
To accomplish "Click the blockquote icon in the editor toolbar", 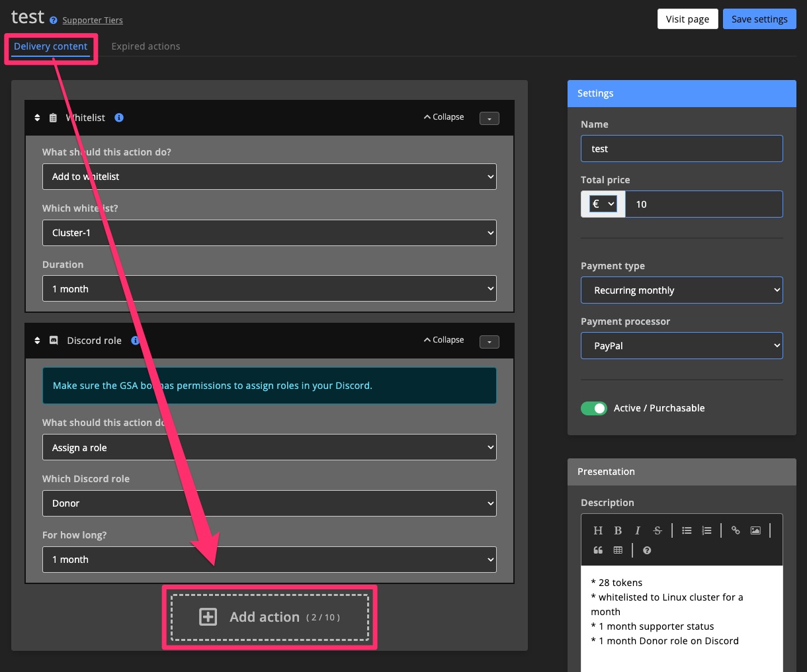I will pos(598,550).
